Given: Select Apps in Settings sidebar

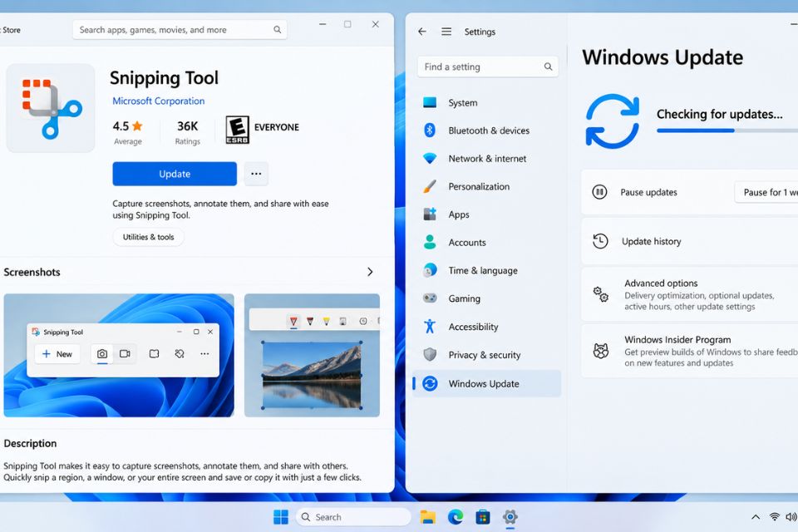Looking at the screenshot, I should [x=486, y=214].
